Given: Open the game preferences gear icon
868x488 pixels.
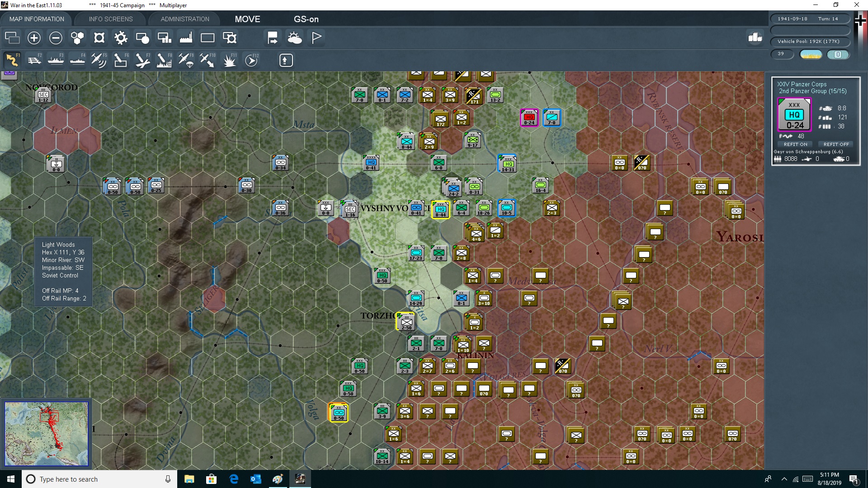Looking at the screenshot, I should tap(121, 38).
